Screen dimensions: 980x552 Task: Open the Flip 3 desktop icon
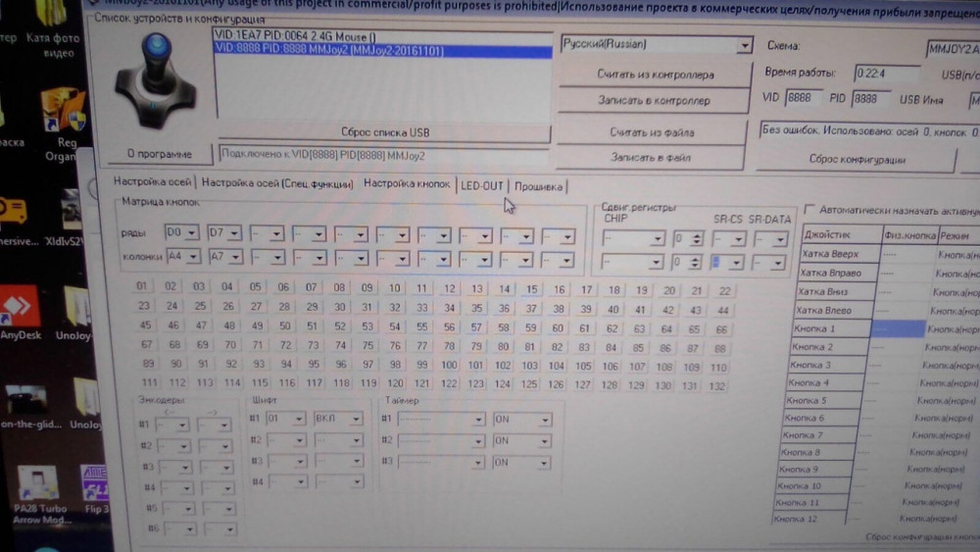tap(96, 490)
